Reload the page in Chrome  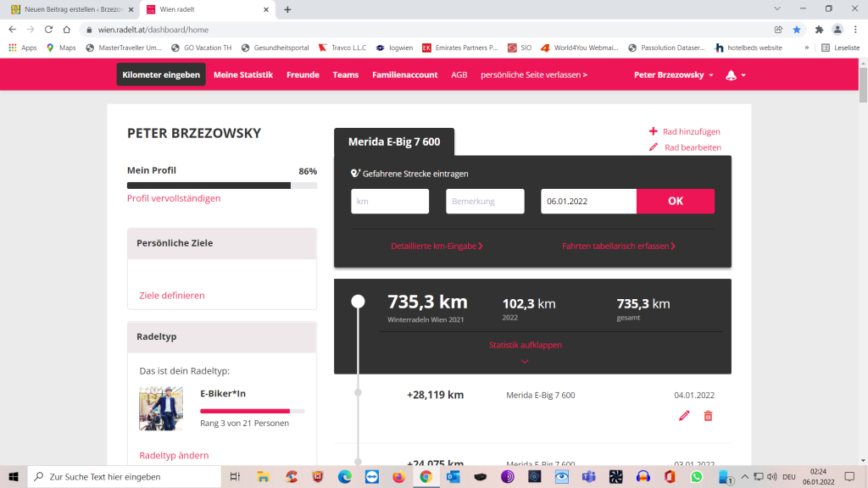(48, 30)
